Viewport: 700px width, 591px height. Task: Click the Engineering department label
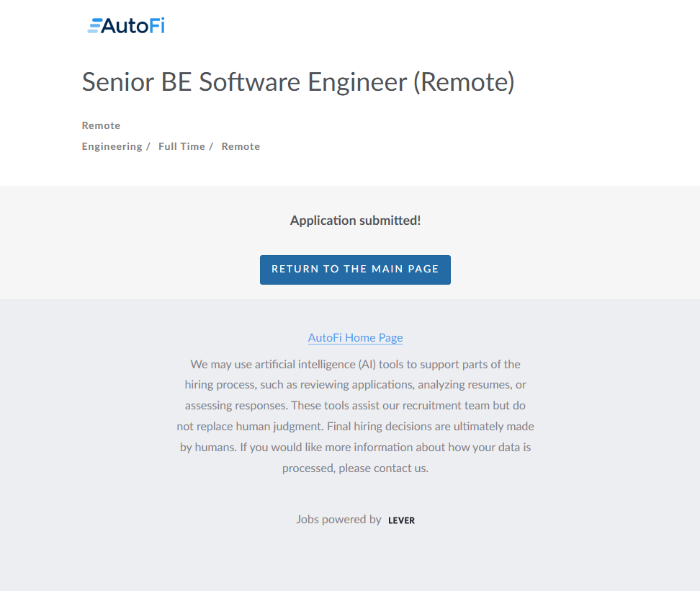pos(112,146)
